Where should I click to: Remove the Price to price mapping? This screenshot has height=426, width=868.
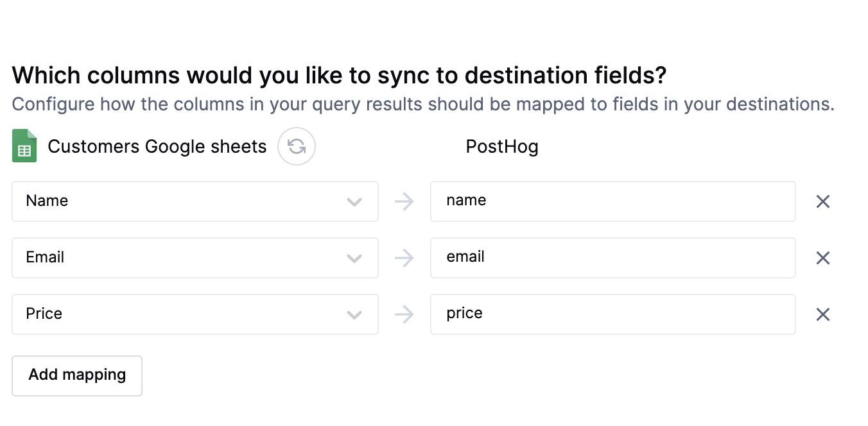point(823,314)
